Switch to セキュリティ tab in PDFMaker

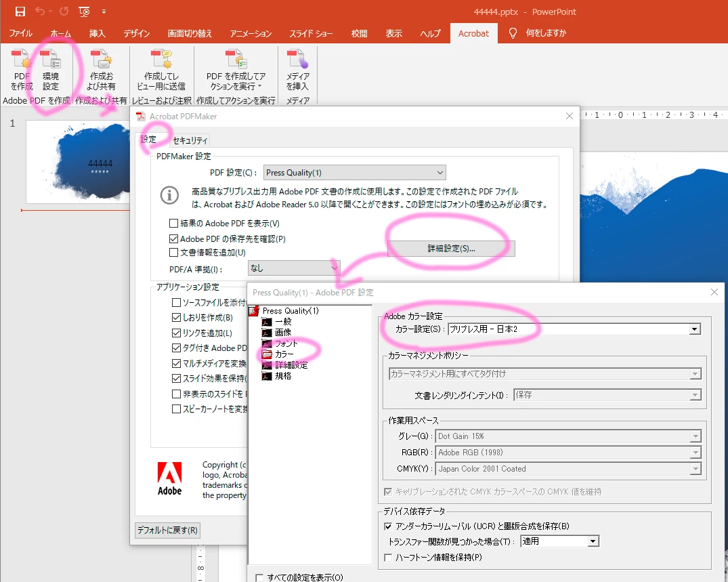(190, 140)
